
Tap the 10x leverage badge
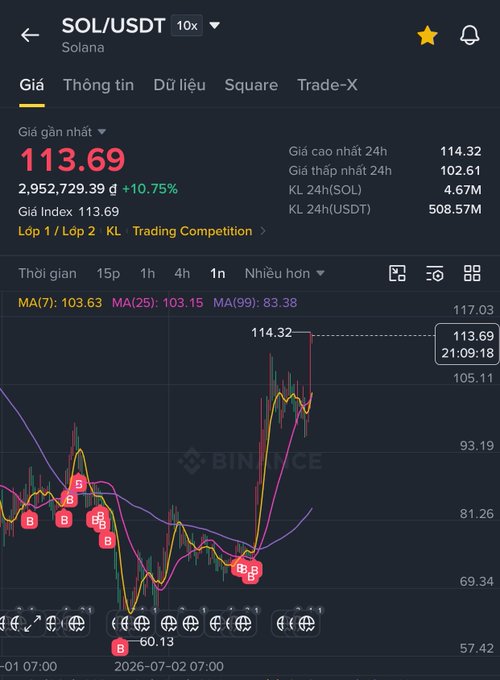click(187, 26)
